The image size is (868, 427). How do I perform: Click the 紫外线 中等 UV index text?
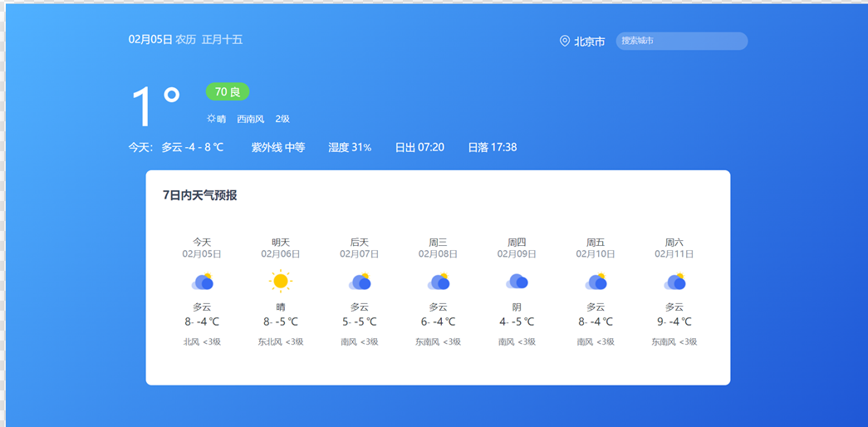tap(278, 147)
